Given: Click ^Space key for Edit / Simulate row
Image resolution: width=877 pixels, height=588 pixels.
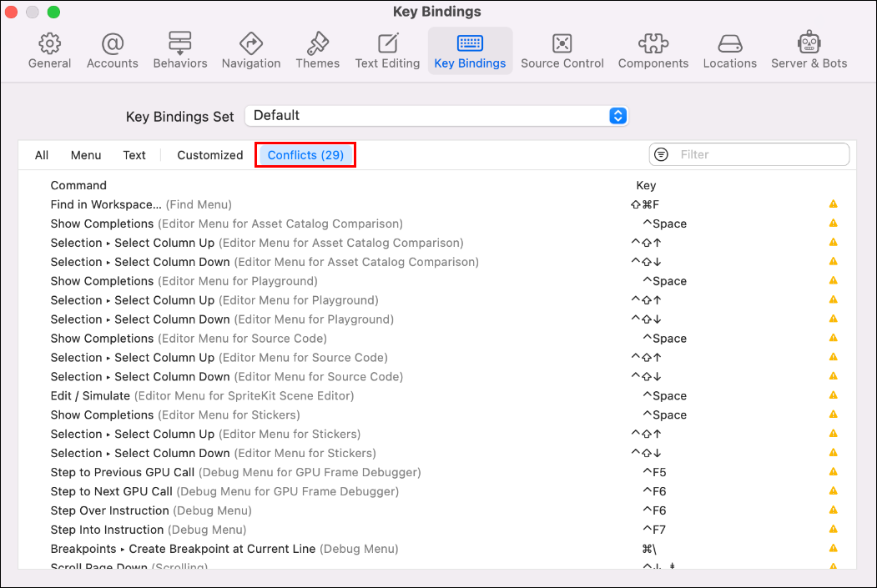Looking at the screenshot, I should [x=664, y=395].
